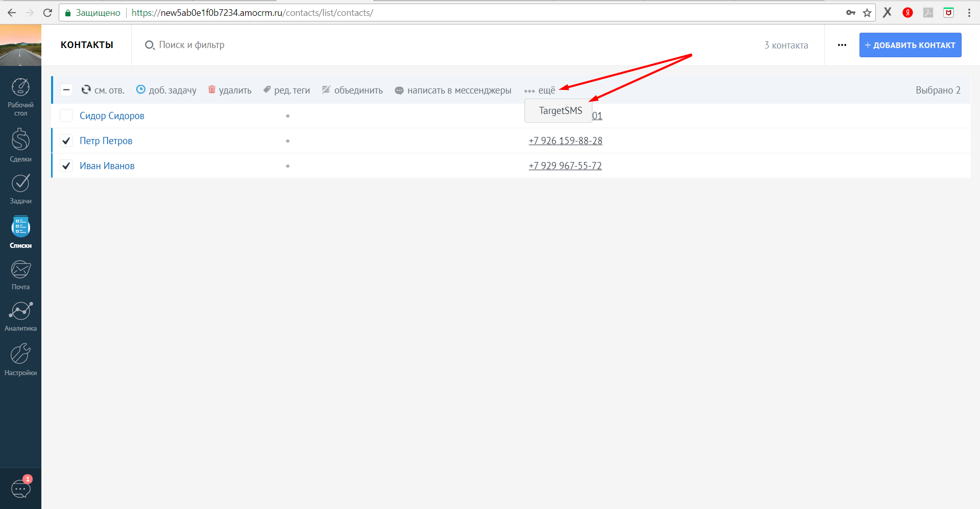Expand the ещё more actions menu
Screen dimensions: 980x509
[540, 90]
